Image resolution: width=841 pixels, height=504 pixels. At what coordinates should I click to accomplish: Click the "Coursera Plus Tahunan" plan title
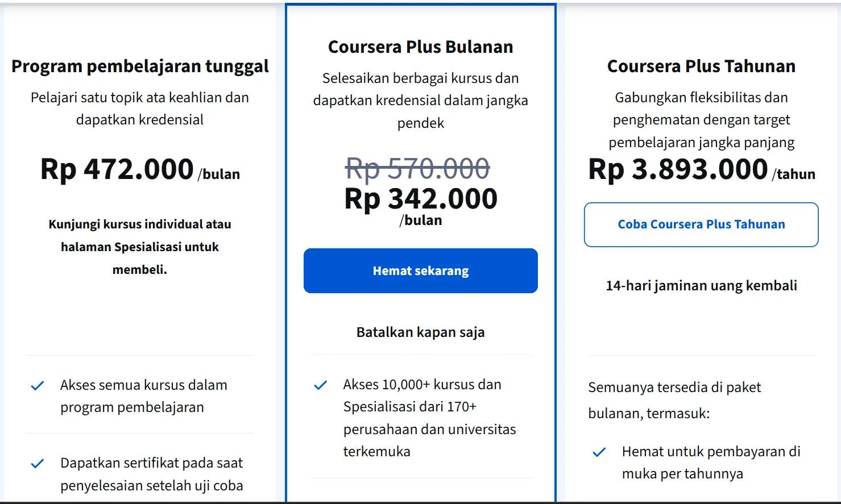tap(701, 66)
